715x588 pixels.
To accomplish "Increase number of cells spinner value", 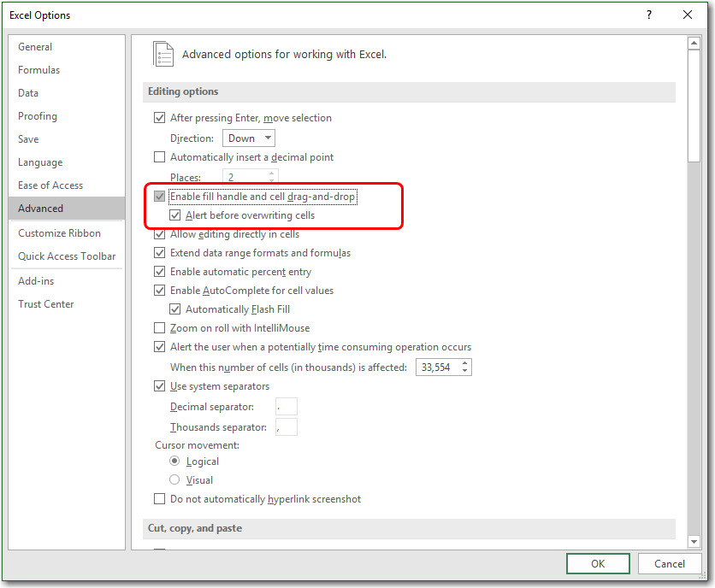I will coord(465,363).
